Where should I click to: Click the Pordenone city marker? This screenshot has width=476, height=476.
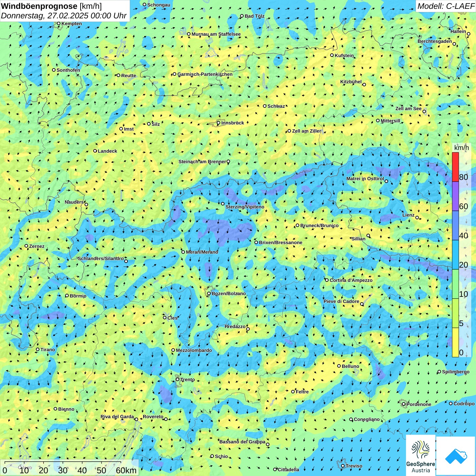tap(404, 404)
